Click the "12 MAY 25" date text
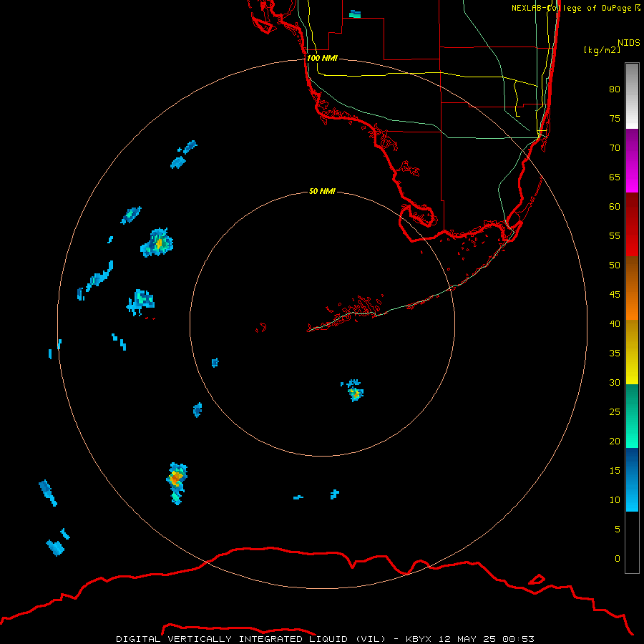This screenshot has width=644, height=644. (x=467, y=639)
